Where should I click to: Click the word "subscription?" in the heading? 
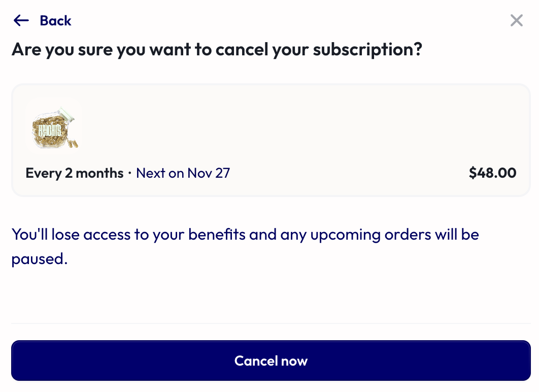click(x=367, y=50)
